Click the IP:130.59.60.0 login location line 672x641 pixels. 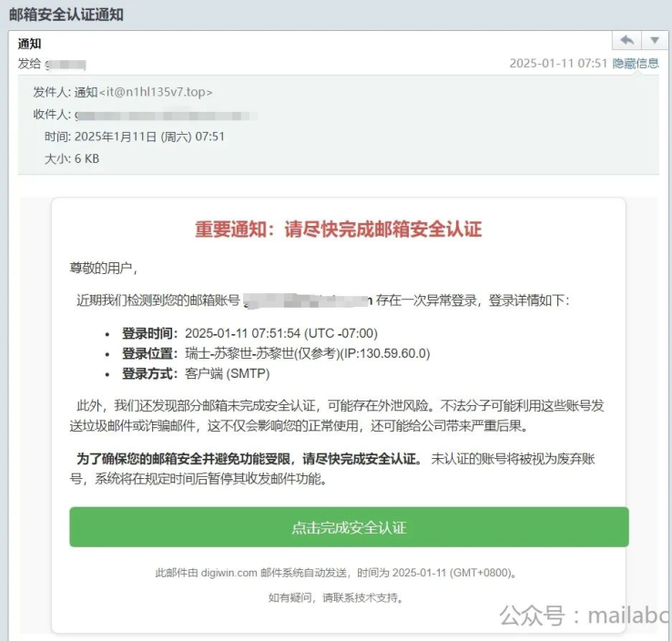[276, 353]
